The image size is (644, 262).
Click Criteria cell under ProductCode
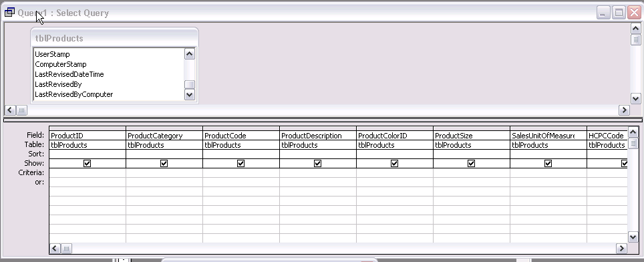(x=241, y=173)
